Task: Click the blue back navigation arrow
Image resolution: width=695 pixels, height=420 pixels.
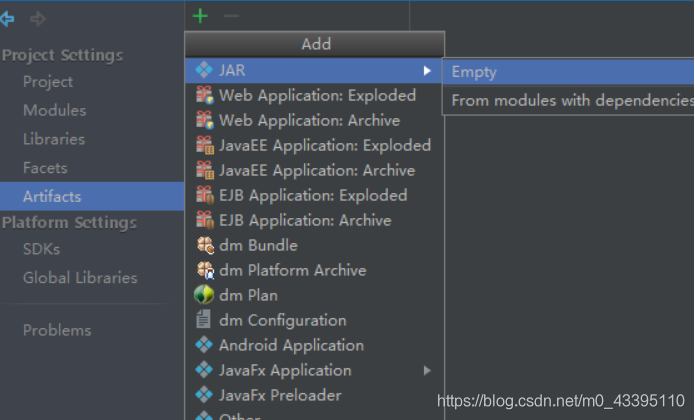Action: tap(8, 19)
